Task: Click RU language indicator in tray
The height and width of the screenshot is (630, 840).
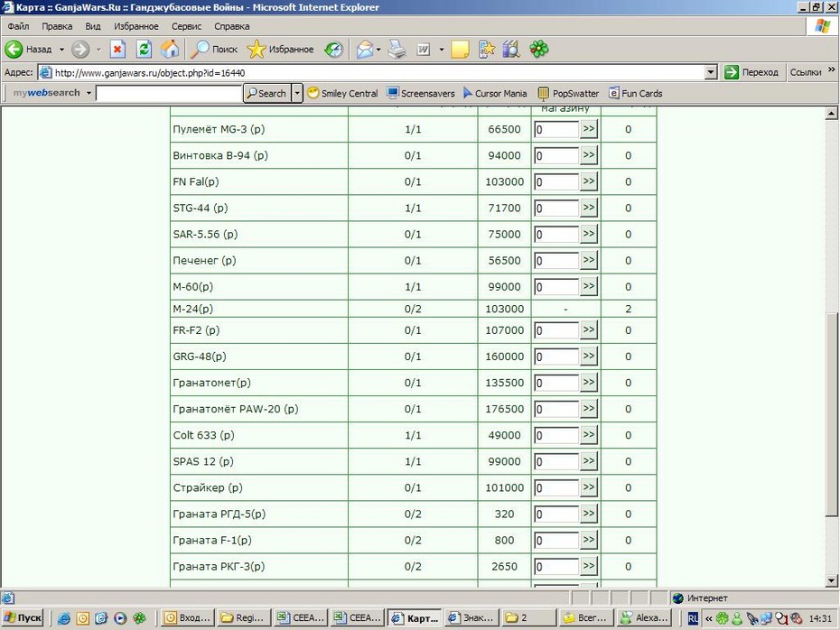Action: (x=693, y=618)
